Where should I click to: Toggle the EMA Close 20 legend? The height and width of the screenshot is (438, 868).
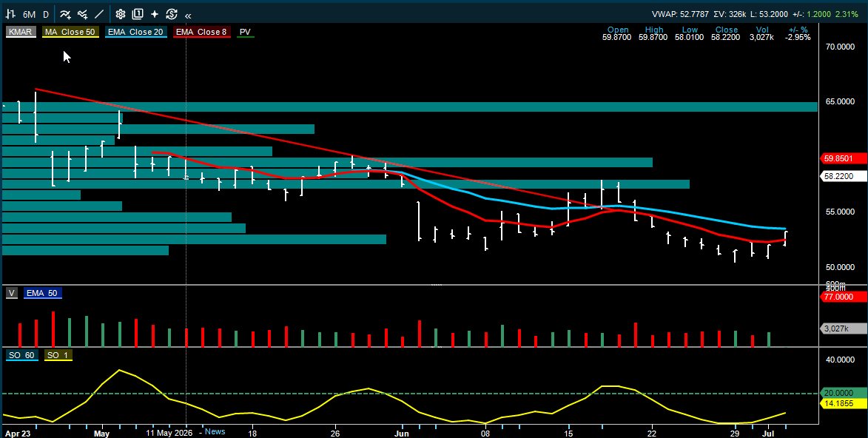tap(135, 32)
